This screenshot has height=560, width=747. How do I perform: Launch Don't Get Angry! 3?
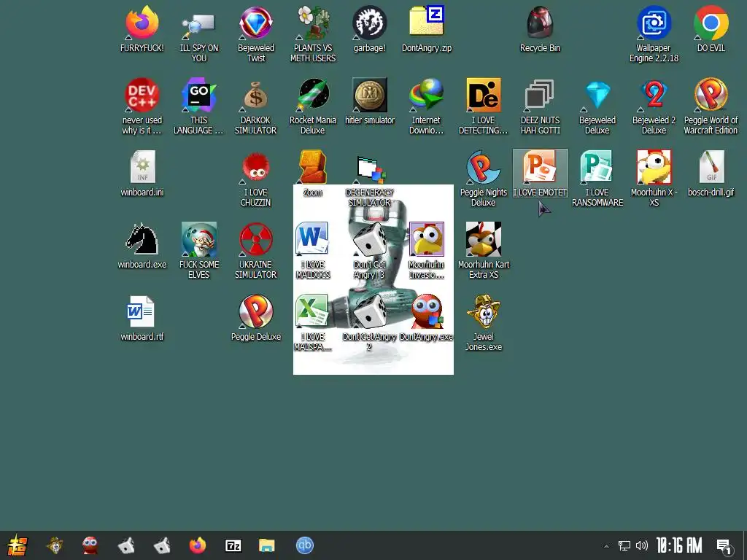tap(370, 251)
